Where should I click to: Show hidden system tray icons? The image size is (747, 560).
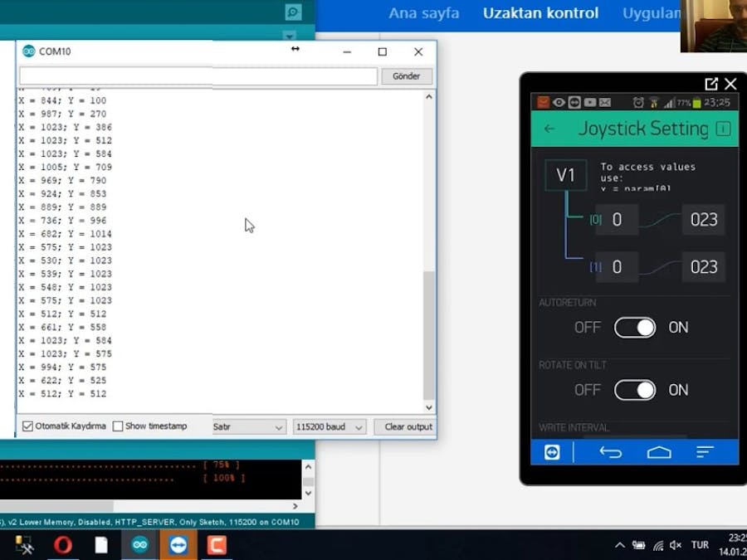coord(619,545)
